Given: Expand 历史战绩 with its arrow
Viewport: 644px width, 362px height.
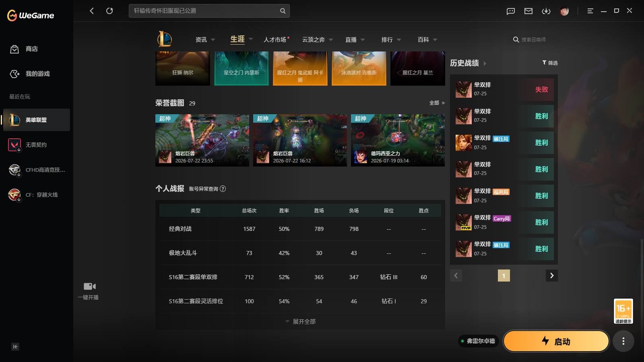Looking at the screenshot, I should pos(485,64).
